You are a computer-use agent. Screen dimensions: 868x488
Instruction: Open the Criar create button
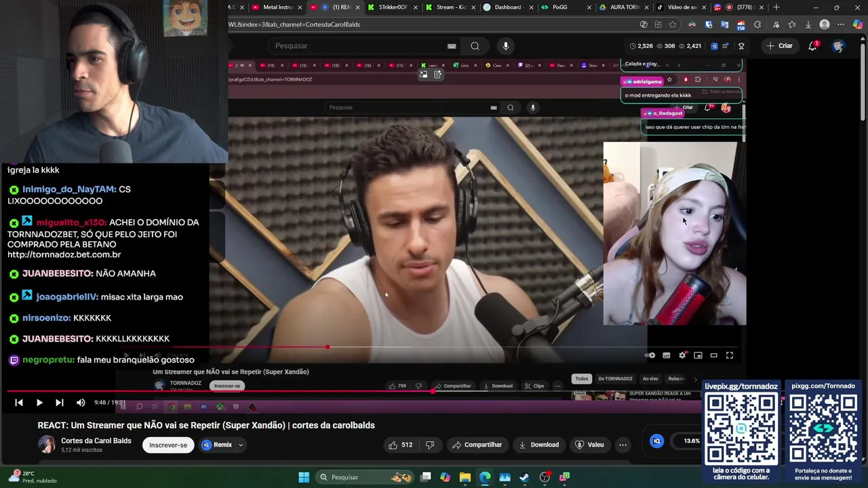[x=779, y=45]
